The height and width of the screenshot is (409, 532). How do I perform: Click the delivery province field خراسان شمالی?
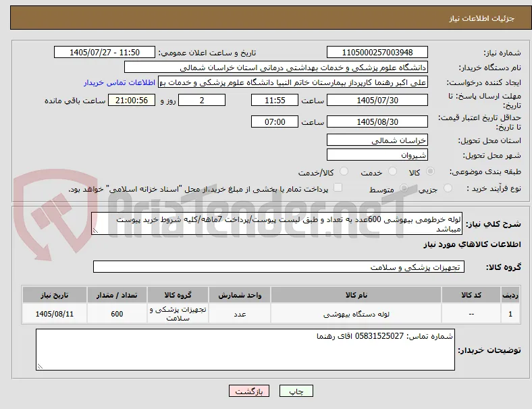377,140
